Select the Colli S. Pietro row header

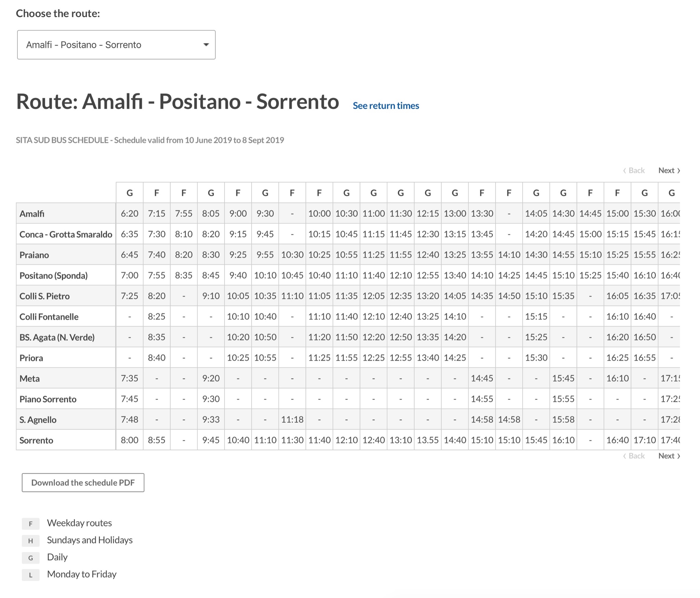coord(66,296)
